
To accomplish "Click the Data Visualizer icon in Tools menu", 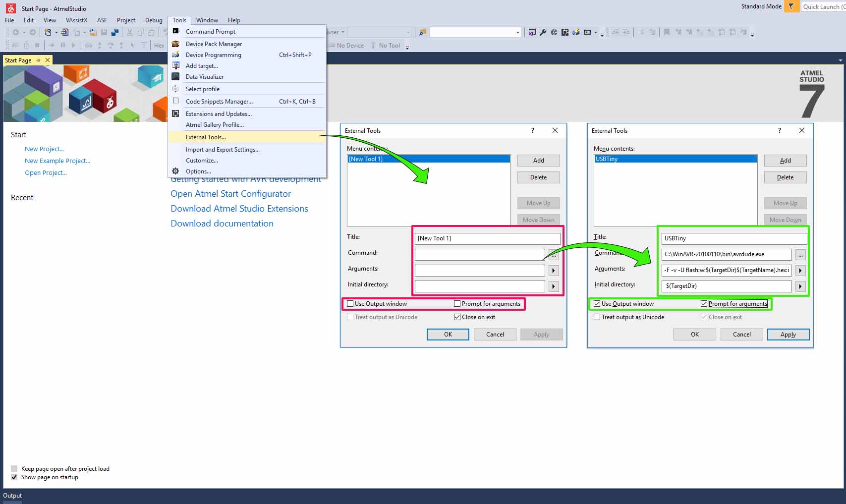I will coord(175,76).
